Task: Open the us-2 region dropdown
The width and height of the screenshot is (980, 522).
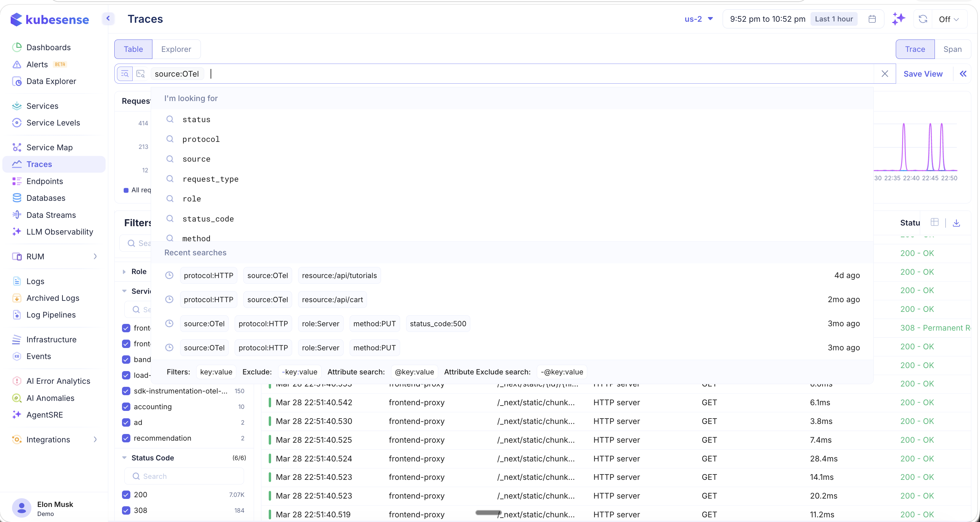Action: [699, 19]
